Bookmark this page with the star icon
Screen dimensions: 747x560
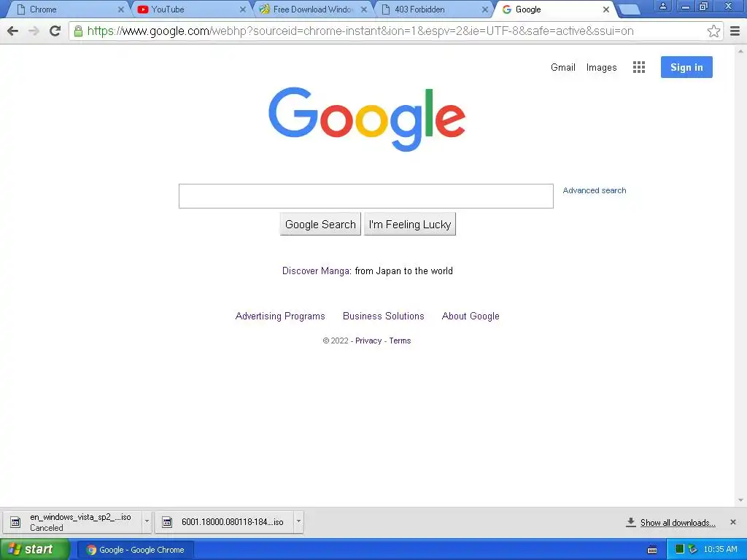click(x=713, y=31)
